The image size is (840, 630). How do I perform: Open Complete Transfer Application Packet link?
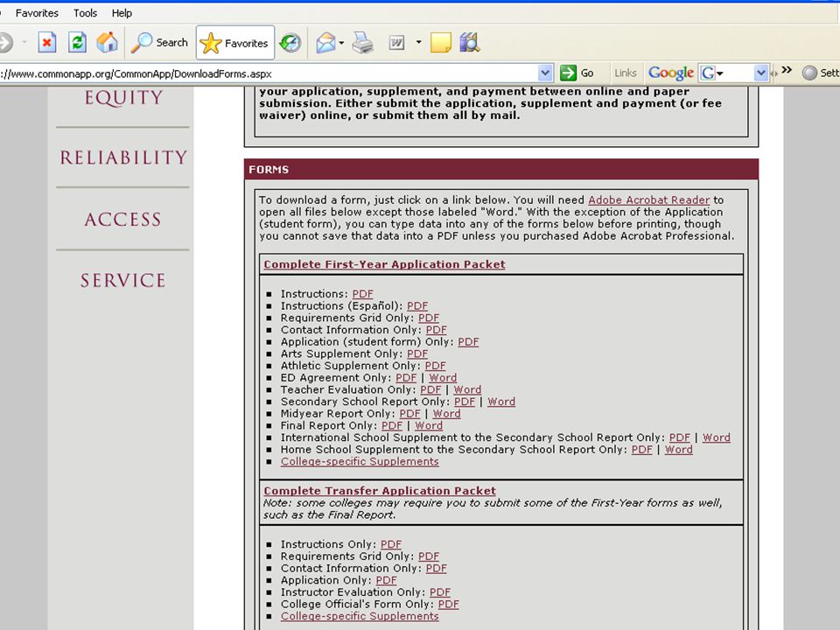coord(379,491)
